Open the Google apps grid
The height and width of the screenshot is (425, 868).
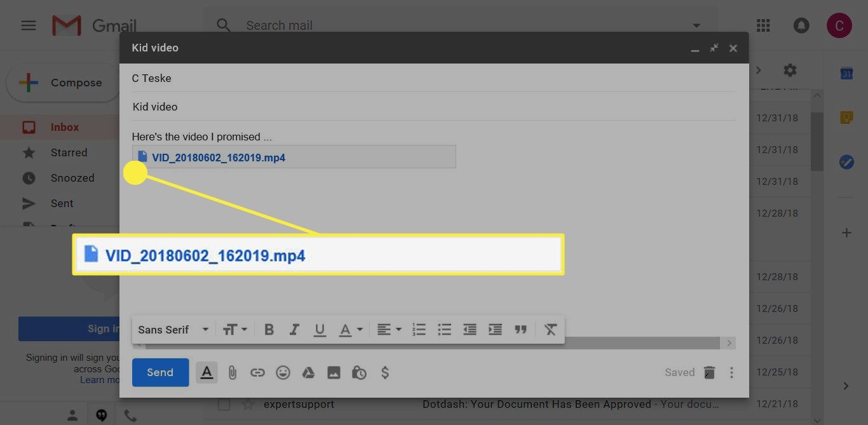[x=763, y=25]
